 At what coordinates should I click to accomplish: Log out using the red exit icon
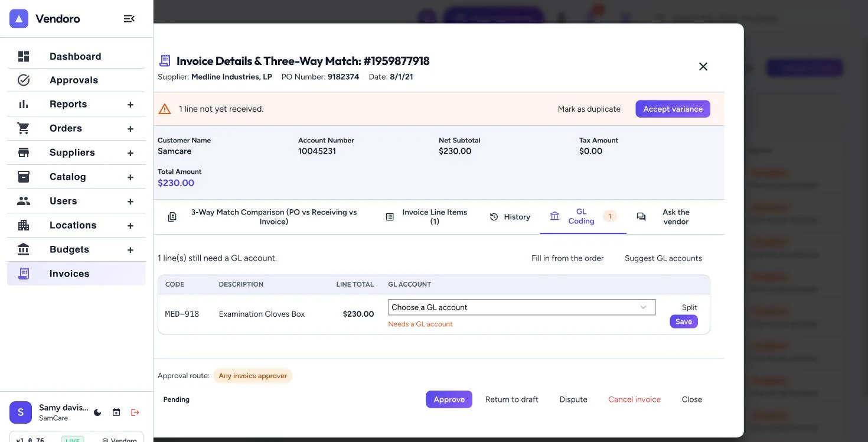coord(135,412)
